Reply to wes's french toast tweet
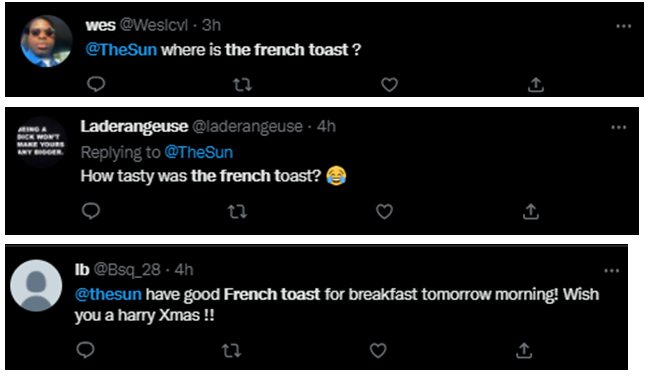The image size is (654, 379). point(96,84)
